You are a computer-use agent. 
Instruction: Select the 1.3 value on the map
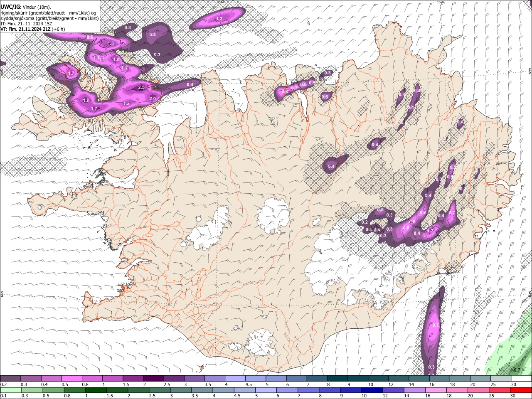click(x=126, y=103)
